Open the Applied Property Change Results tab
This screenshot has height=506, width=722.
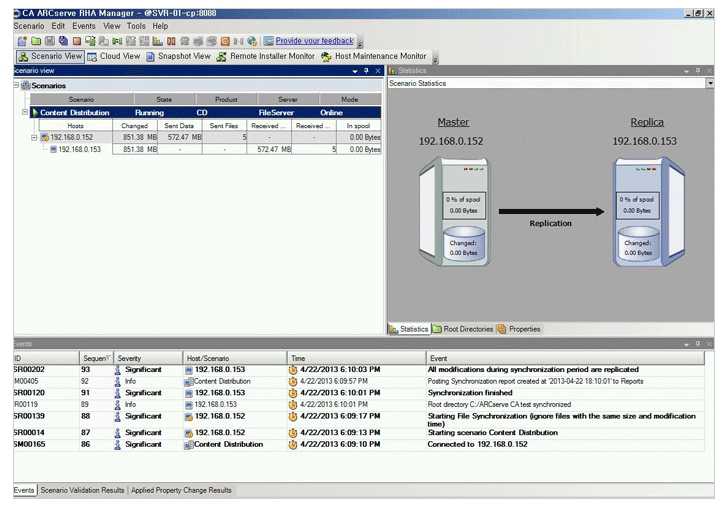[181, 490]
